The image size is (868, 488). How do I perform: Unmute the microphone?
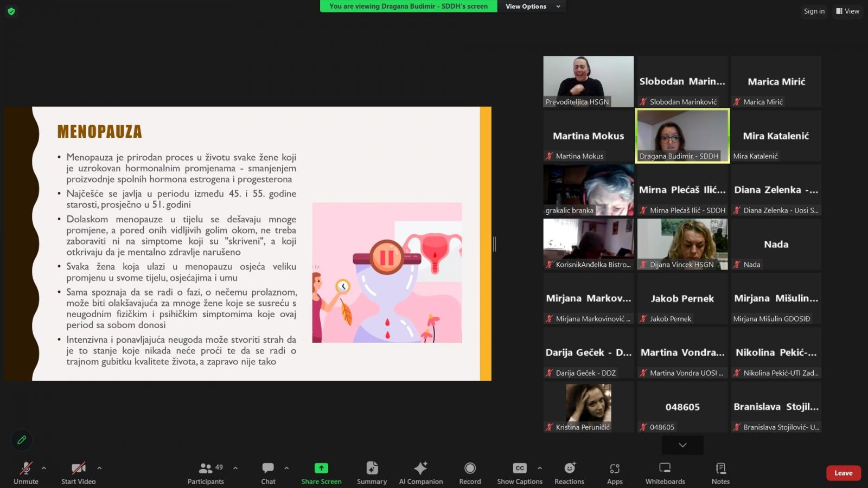(25, 472)
